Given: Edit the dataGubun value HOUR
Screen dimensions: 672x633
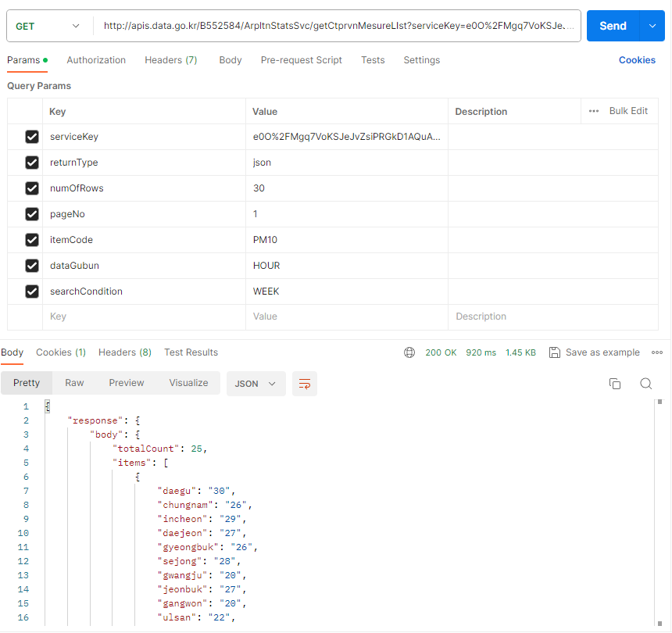Looking at the screenshot, I should (x=347, y=265).
